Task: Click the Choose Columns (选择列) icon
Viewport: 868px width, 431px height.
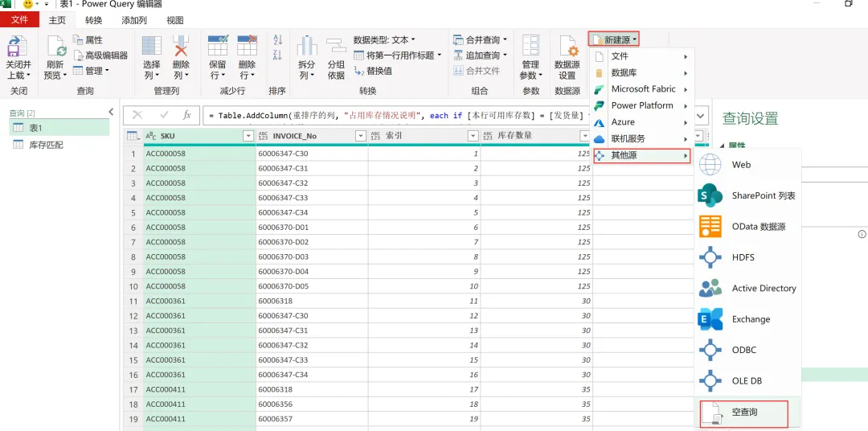Action: click(152, 45)
